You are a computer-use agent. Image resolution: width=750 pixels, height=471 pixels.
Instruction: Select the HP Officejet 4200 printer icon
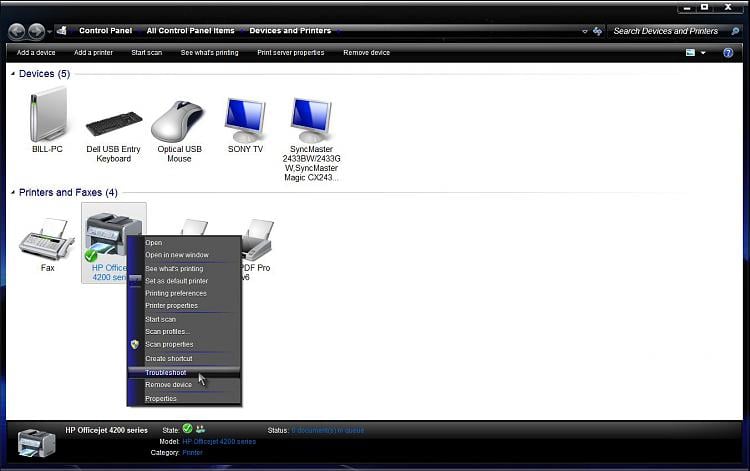(113, 237)
